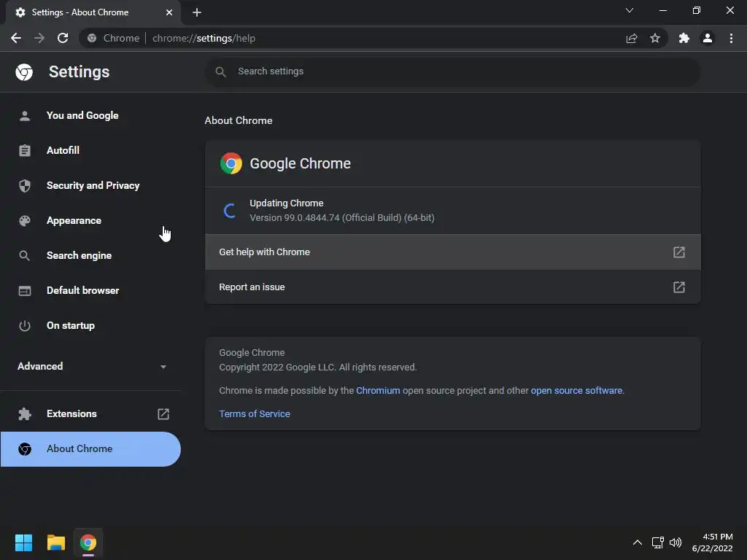Click the magnifier icon in Search settings
The height and width of the screenshot is (560, 747).
(x=220, y=72)
